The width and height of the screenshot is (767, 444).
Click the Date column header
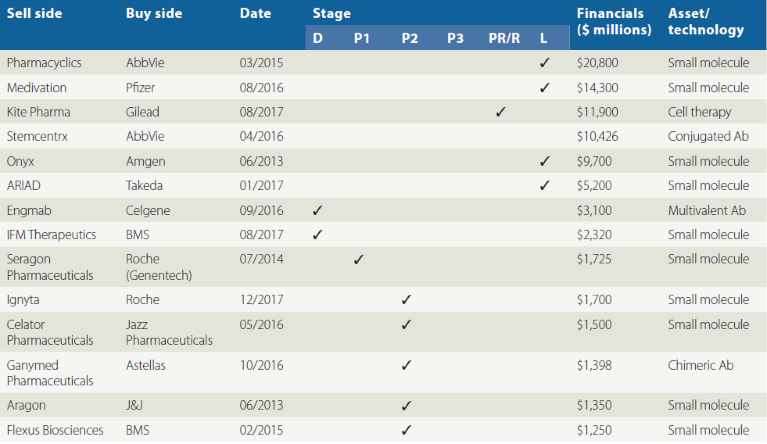point(256,14)
